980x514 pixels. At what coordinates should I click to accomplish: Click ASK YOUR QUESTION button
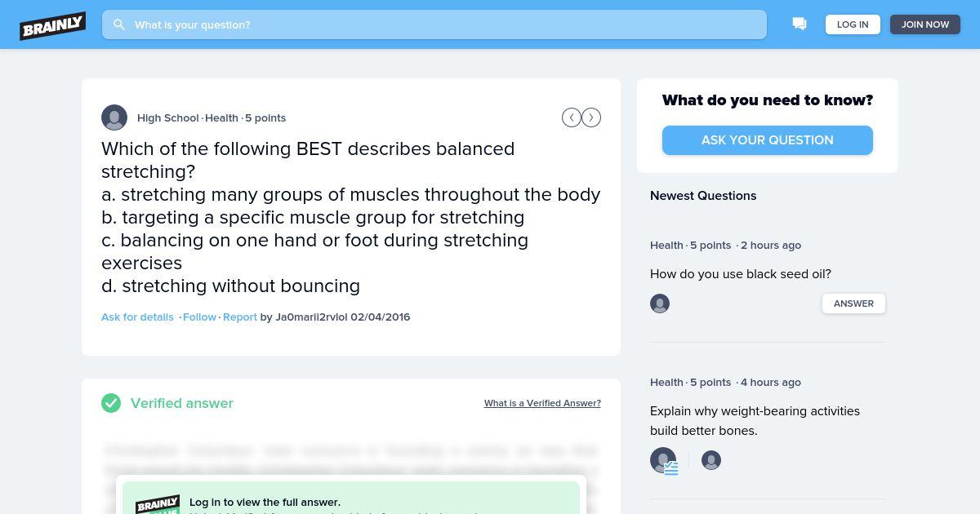(768, 140)
